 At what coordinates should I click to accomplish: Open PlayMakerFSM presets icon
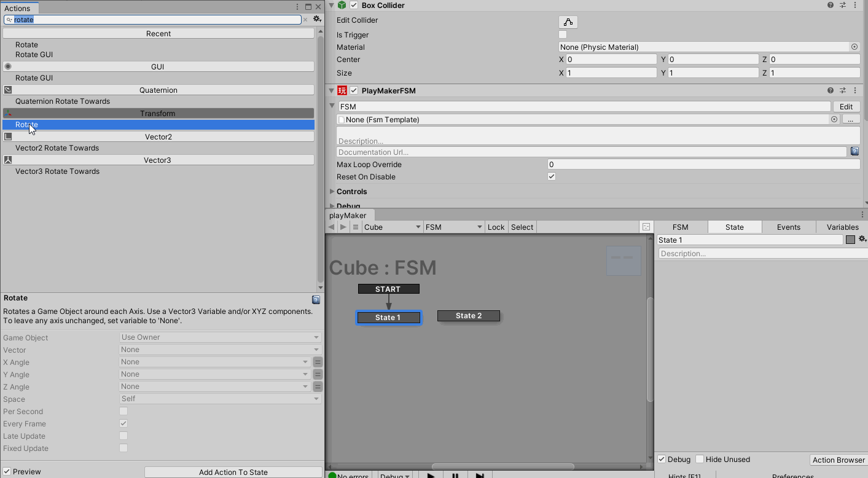point(843,90)
